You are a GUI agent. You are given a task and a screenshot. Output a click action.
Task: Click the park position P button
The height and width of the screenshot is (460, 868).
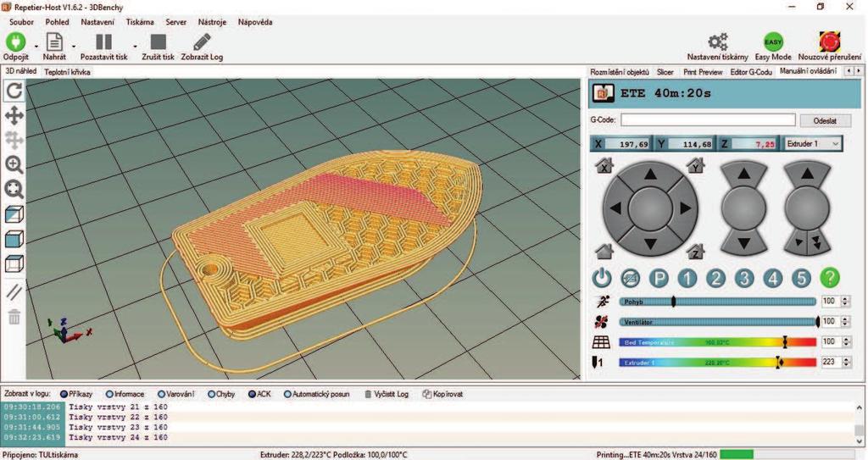click(x=659, y=278)
